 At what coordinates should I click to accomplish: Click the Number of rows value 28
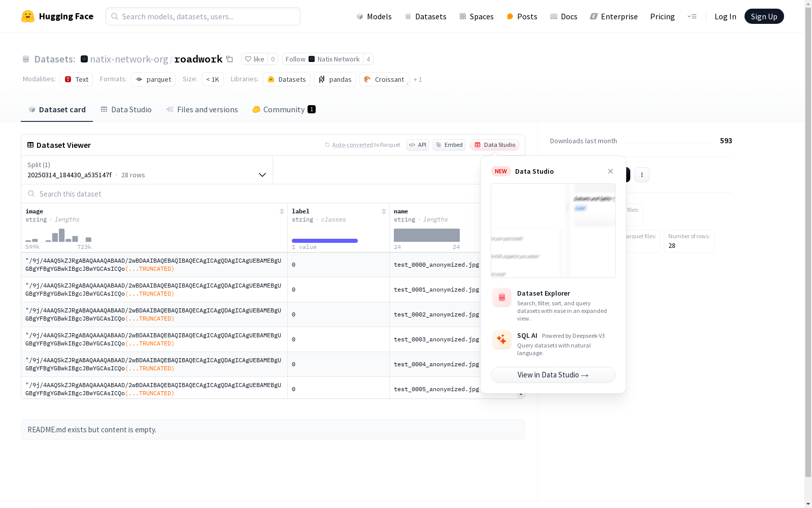pyautogui.click(x=672, y=246)
